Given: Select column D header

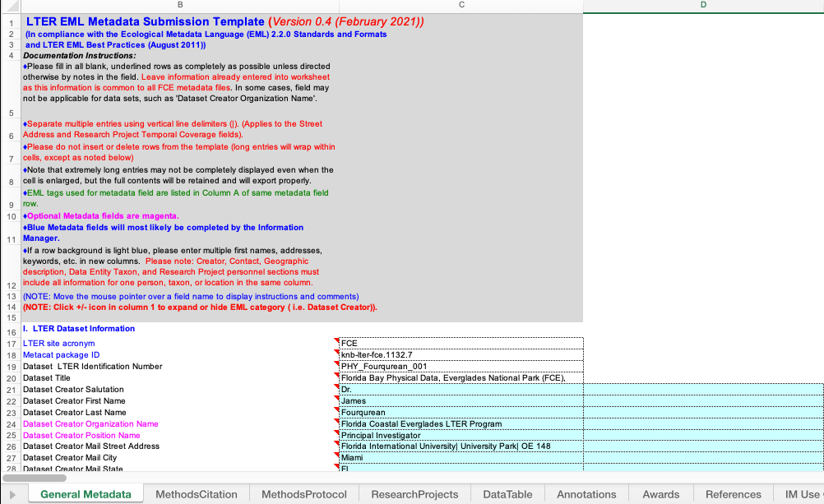Looking at the screenshot, I should tap(703, 5).
